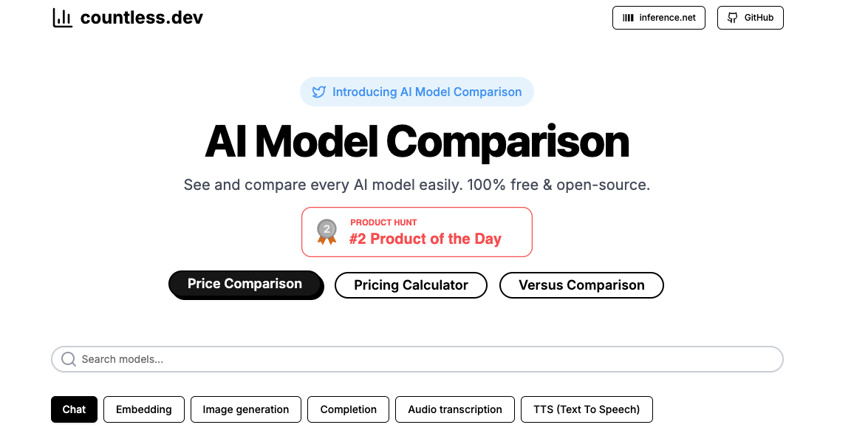Screen dimensions: 868x436
Task: Select the TTS (Text To Speech) filter
Action: [587, 409]
